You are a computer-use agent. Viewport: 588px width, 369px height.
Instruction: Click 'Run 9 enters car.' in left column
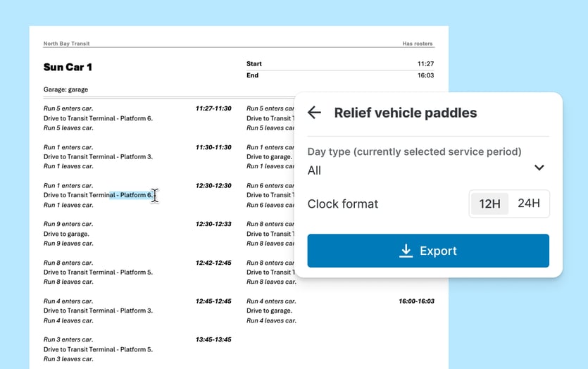(x=68, y=224)
